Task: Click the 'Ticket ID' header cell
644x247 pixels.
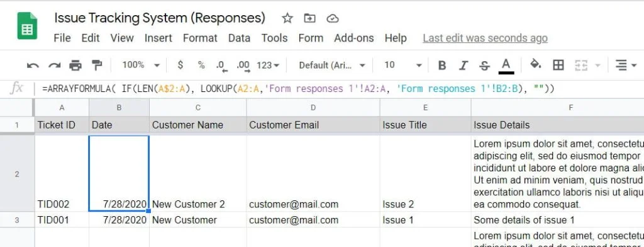Action: pos(62,125)
